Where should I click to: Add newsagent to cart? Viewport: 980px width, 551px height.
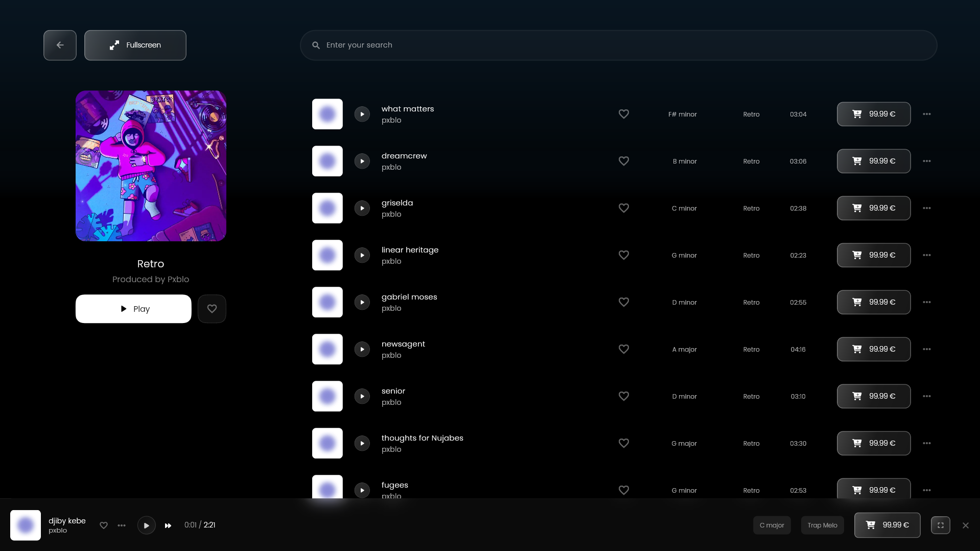874,349
